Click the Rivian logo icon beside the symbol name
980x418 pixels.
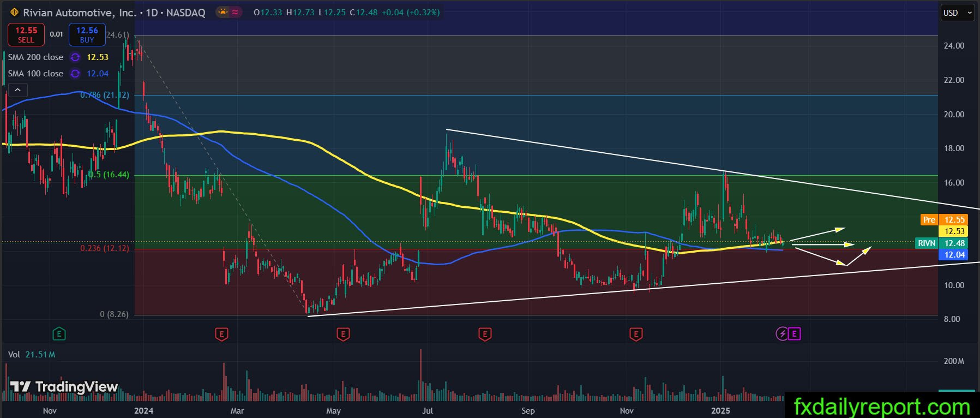[14, 12]
